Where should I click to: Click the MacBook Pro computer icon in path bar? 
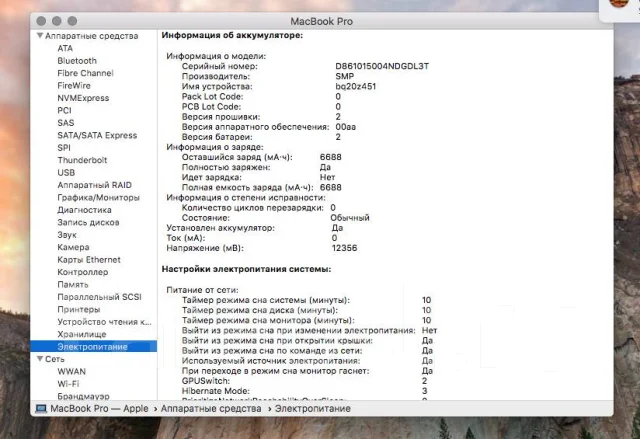tap(41, 409)
